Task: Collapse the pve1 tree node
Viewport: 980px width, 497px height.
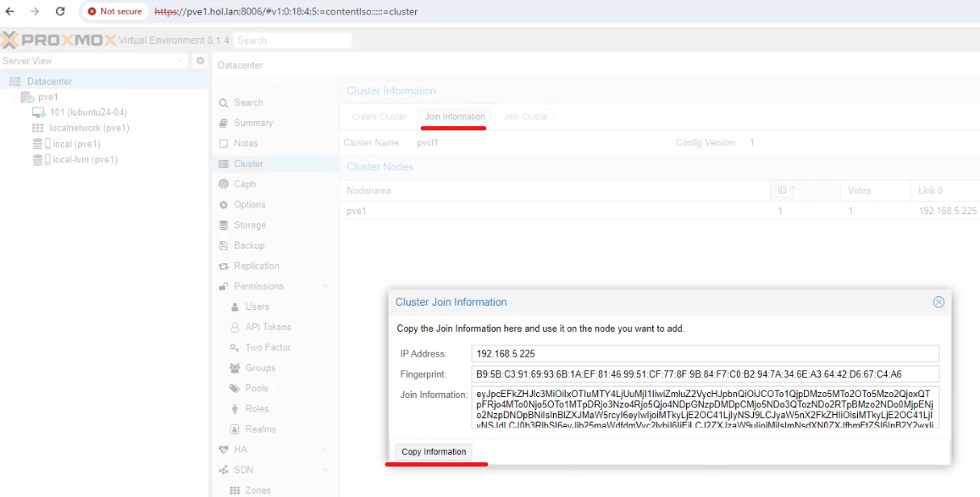Action: [x=15, y=97]
